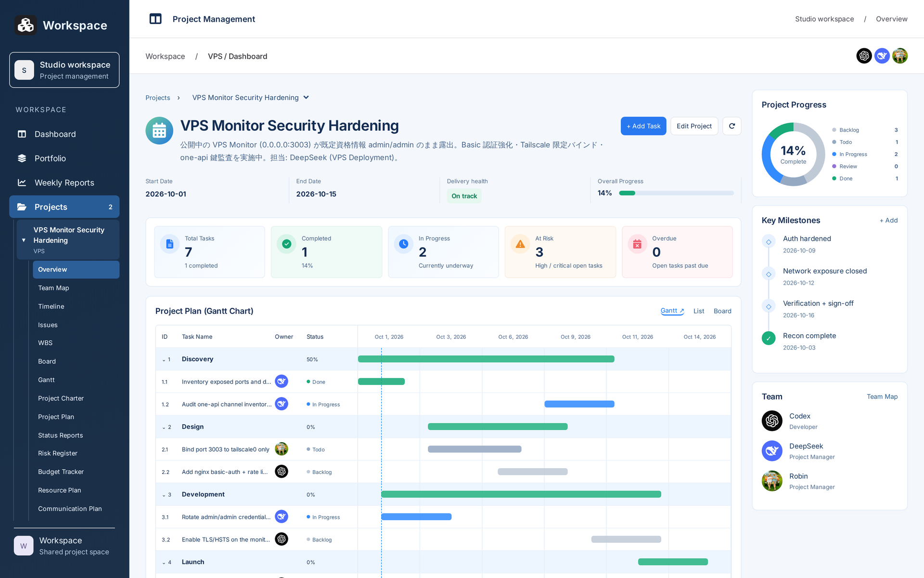Click the Total Tasks document icon

(170, 244)
